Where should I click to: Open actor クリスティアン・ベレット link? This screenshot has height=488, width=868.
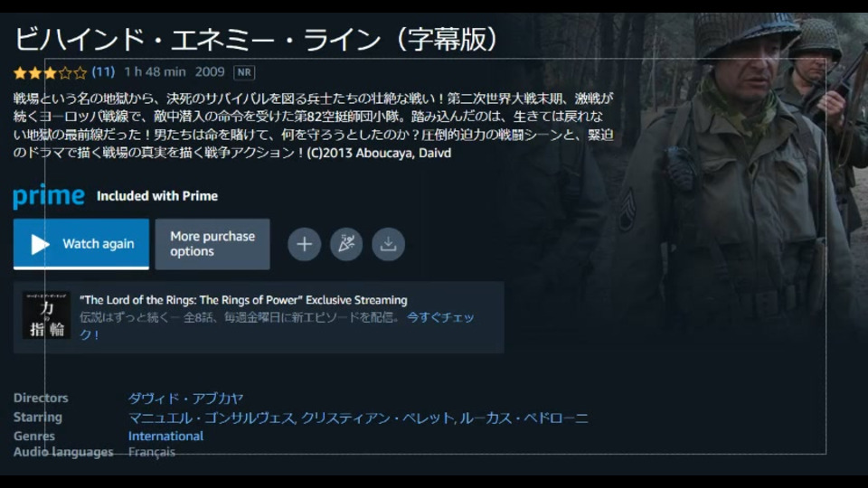[378, 418]
